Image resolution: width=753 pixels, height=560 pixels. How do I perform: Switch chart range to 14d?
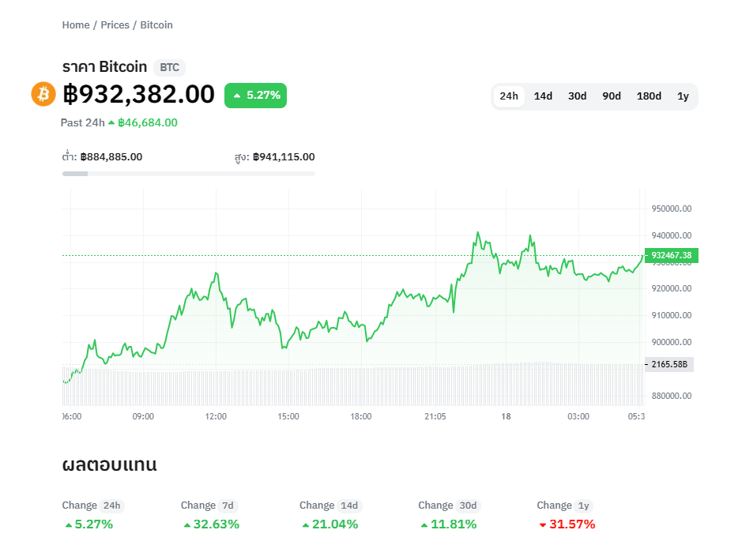click(543, 96)
